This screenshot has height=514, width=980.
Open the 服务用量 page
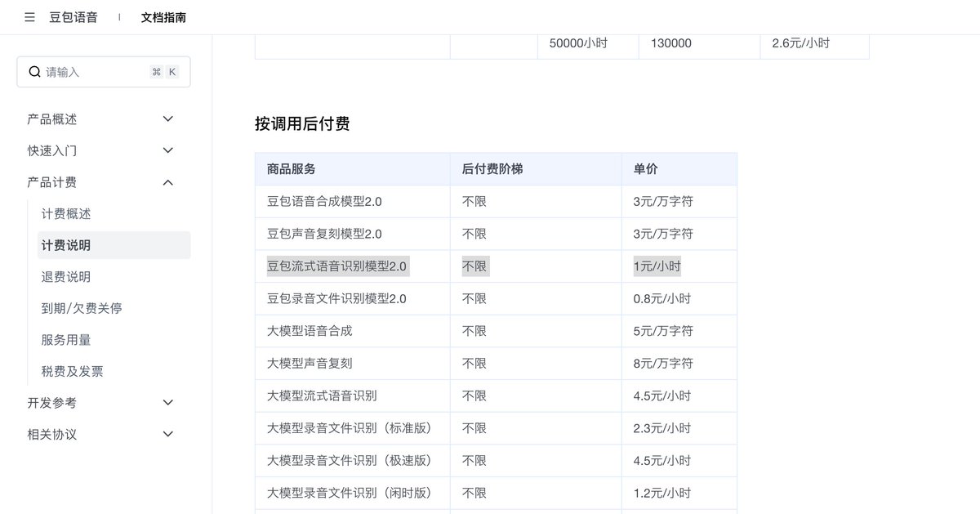pyautogui.click(x=66, y=340)
